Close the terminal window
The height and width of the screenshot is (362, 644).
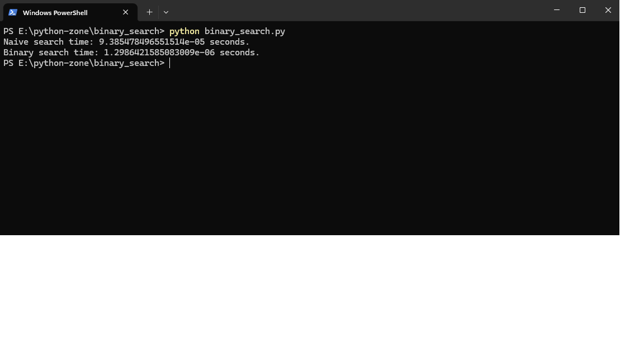(x=608, y=10)
